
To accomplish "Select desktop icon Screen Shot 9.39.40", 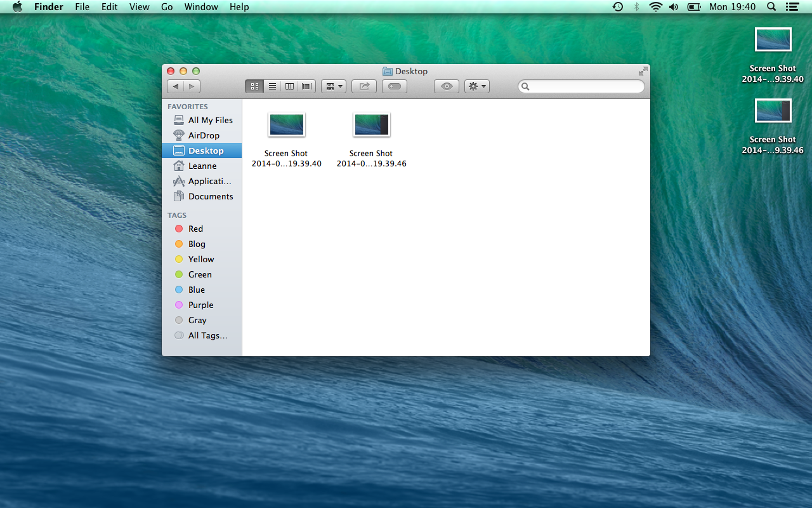I will [773, 39].
